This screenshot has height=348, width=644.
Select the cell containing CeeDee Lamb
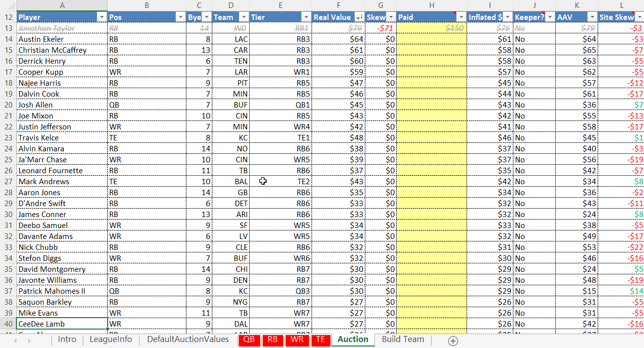[62, 324]
